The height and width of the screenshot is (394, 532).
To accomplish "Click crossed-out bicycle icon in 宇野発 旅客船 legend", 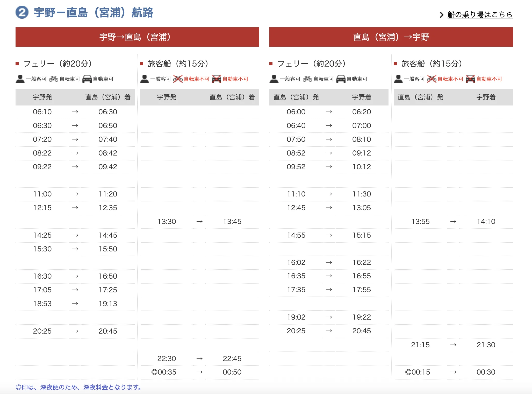I will tap(178, 79).
